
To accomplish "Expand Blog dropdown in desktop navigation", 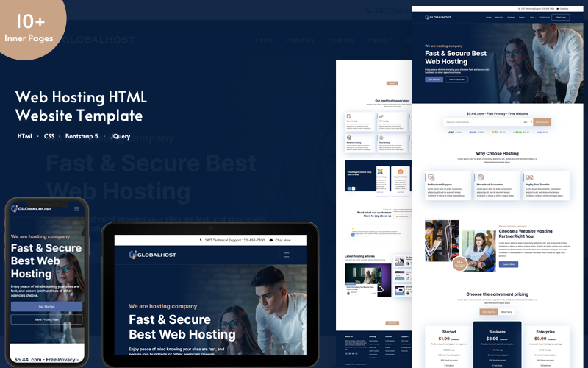I will click(532, 16).
